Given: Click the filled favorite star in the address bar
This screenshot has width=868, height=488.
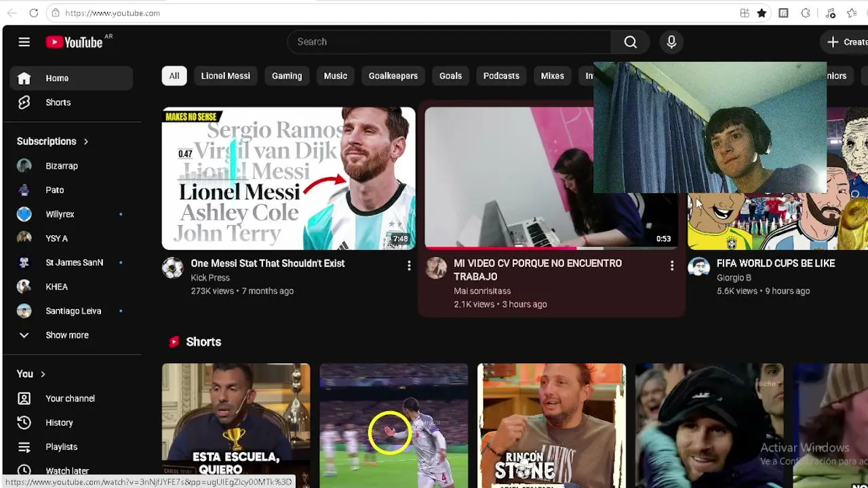Looking at the screenshot, I should coord(762,13).
